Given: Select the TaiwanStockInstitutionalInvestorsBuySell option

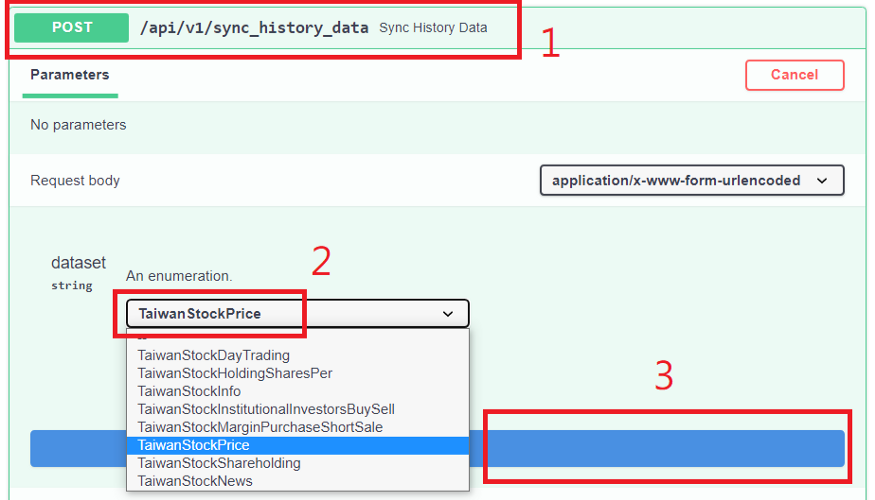Looking at the screenshot, I should [x=266, y=409].
